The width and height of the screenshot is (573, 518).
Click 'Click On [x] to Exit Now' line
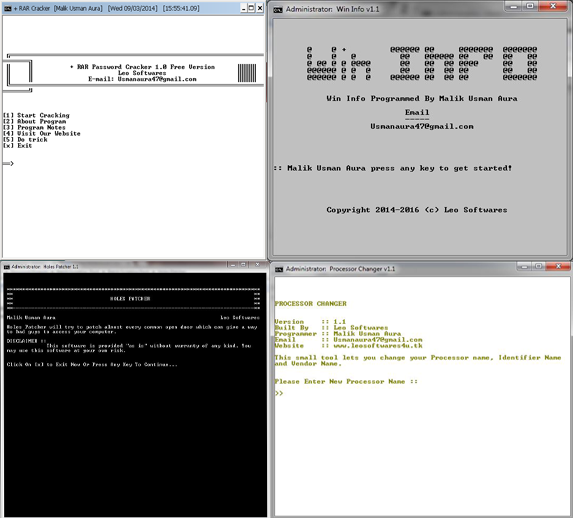(92, 364)
